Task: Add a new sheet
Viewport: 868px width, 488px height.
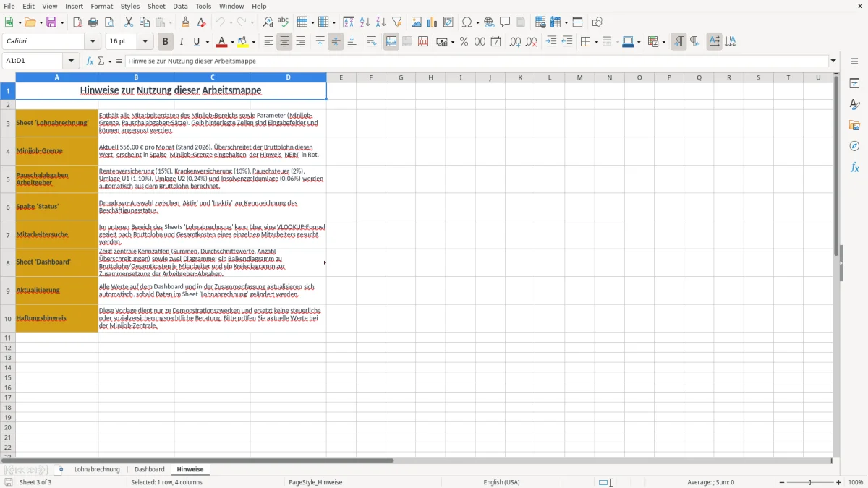Action: [x=61, y=469]
